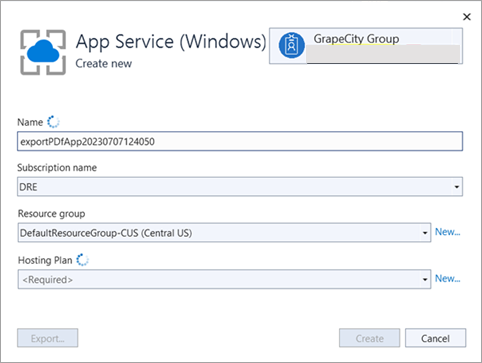Open the Required hosting plan combo box
The width and height of the screenshot is (482, 363).
coord(224,279)
